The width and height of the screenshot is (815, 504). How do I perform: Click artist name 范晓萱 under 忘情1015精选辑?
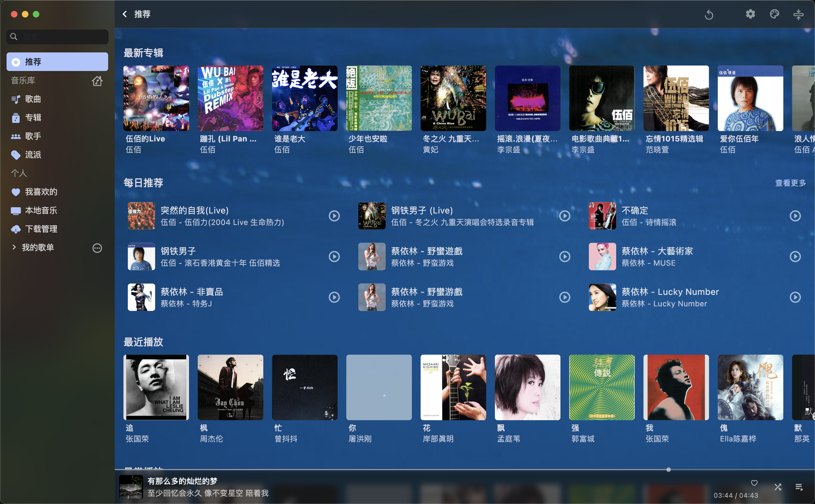657,150
